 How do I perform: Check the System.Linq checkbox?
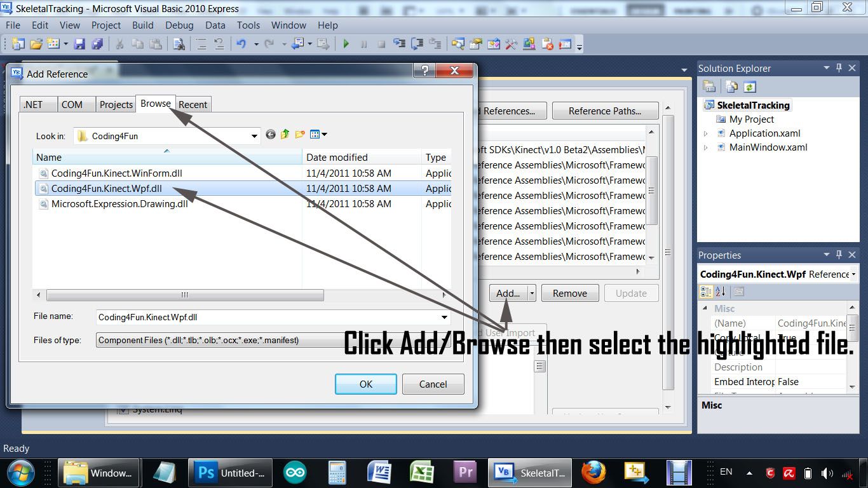point(123,409)
